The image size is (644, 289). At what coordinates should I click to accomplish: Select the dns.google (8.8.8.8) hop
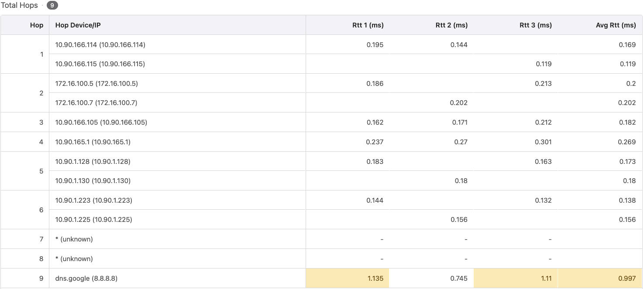pyautogui.click(x=86, y=278)
